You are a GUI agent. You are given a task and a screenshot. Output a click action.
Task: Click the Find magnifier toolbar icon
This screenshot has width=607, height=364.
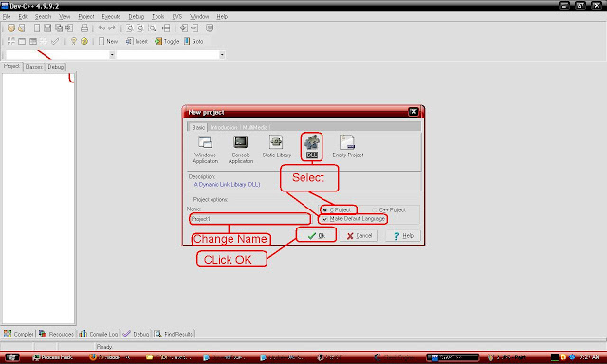tap(153, 27)
